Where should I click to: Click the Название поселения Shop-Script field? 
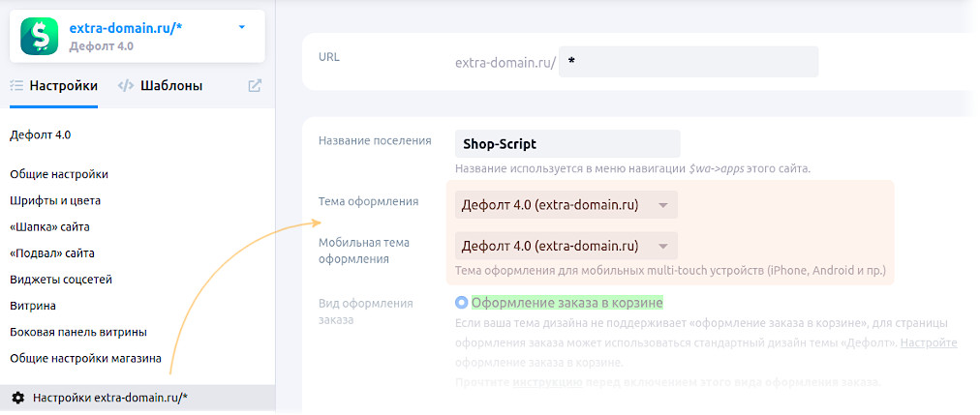[x=567, y=144]
